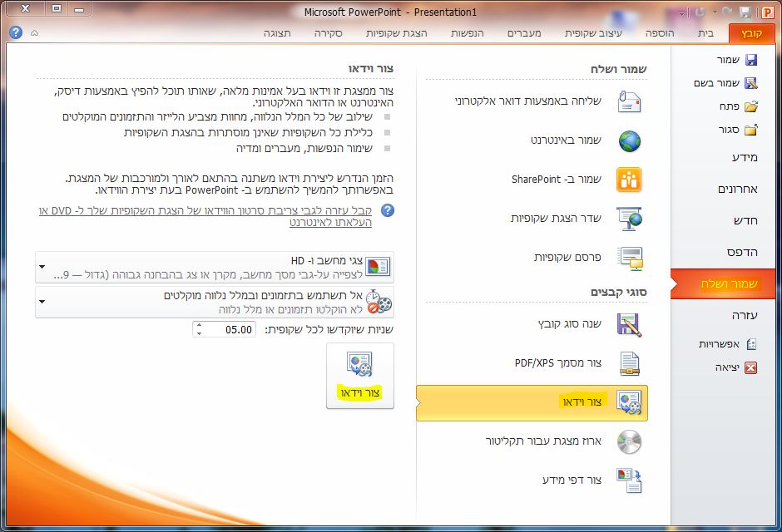Screen dimensions: 782x532
Task: Click the 'סוגי קבצים' section heading
Action: point(619,292)
